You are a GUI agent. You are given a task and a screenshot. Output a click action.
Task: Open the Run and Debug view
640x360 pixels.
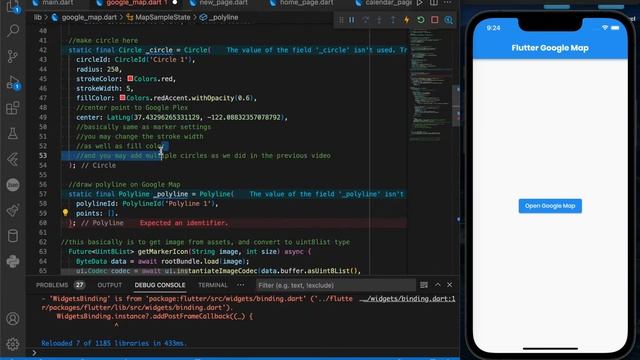click(x=13, y=82)
